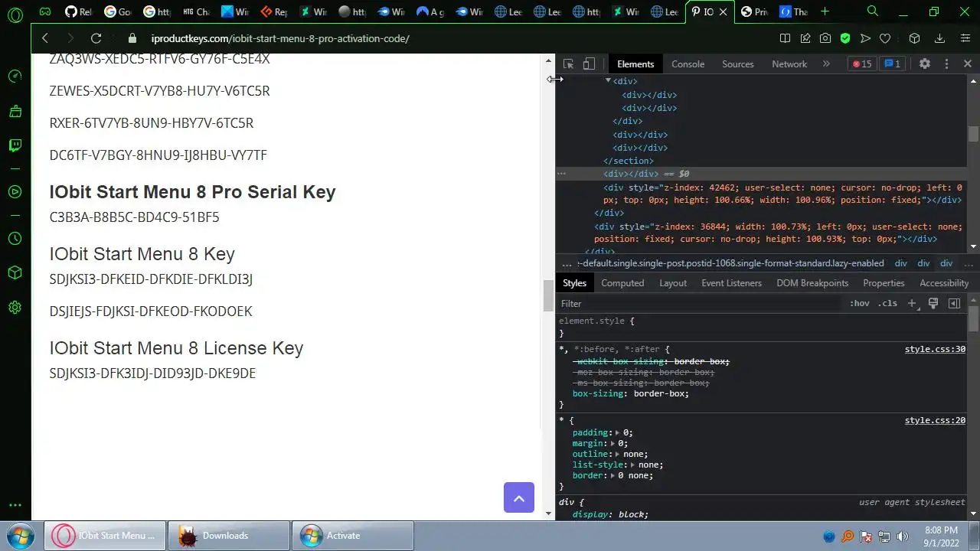Click the 1 issue message badge
The height and width of the screenshot is (551, 980).
pyautogui.click(x=891, y=64)
